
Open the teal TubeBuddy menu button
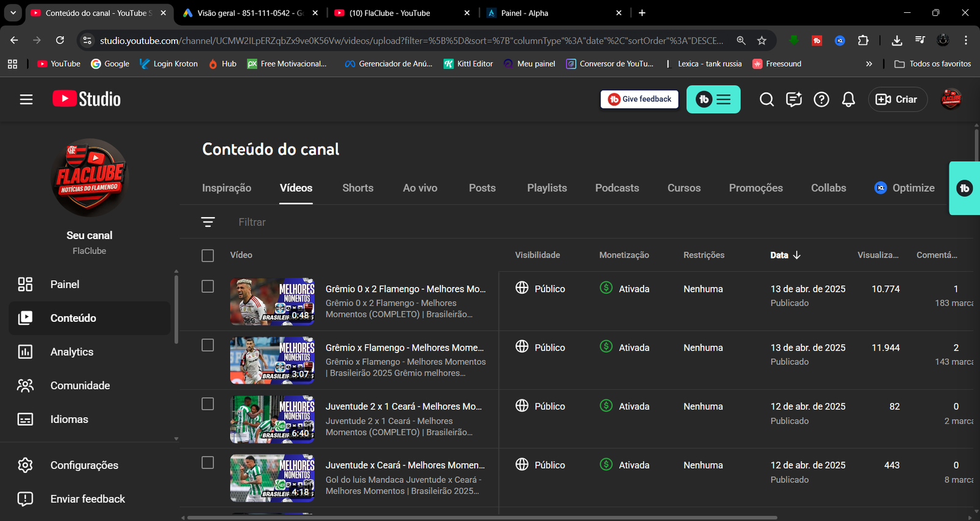click(x=713, y=99)
